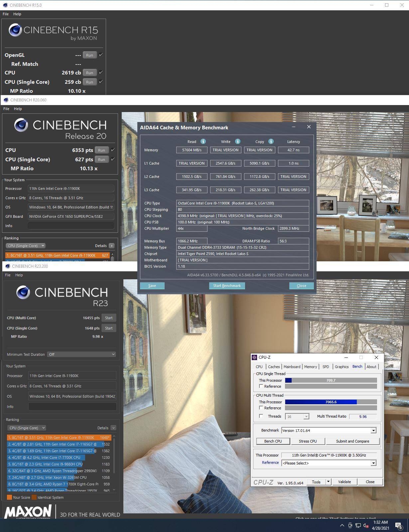Switch to the Mainboard tab in CPU-Z
Screen dimensions: 409x532
click(x=292, y=367)
